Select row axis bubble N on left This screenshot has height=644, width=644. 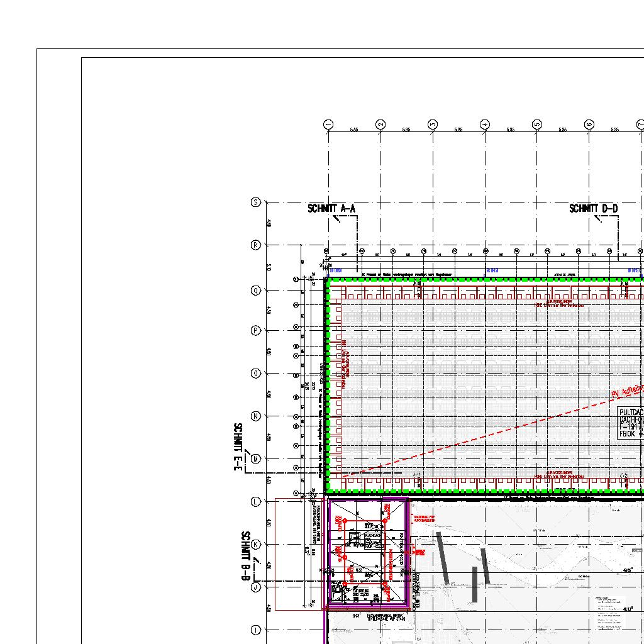pos(256,416)
